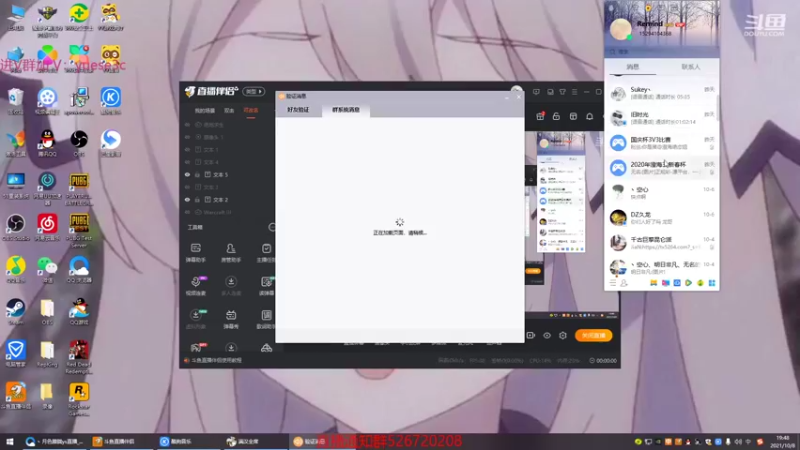
Task: Click the yellow icon in the QQ bottom app bar
Action: click(654, 283)
